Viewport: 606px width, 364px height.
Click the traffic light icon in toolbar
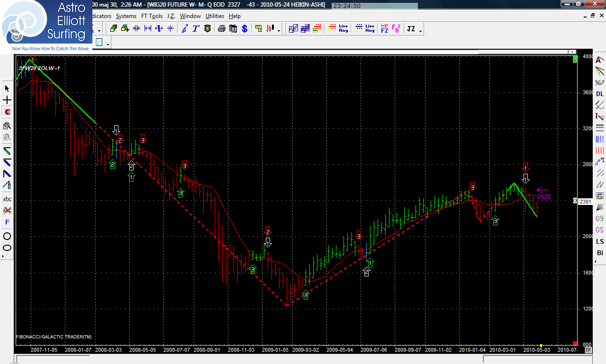[x=208, y=29]
